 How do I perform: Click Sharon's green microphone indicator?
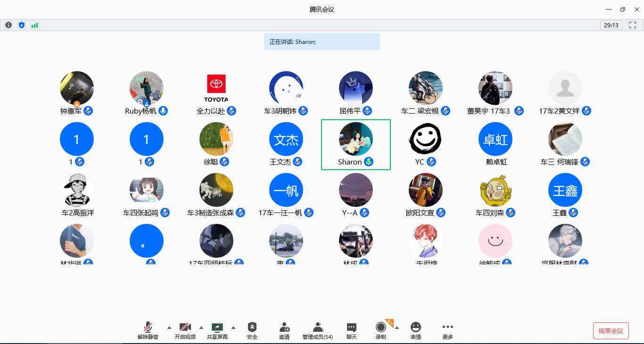pyautogui.click(x=369, y=162)
